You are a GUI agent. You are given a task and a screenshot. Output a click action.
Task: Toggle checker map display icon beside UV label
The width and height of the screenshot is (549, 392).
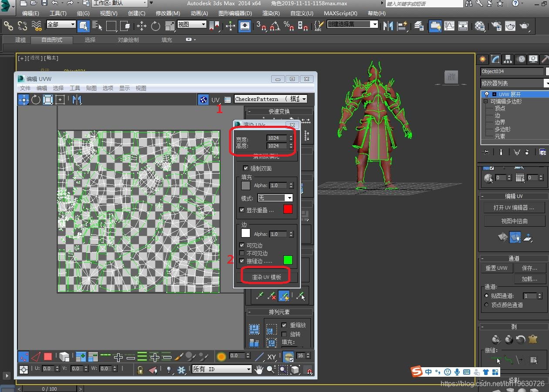[203, 100]
